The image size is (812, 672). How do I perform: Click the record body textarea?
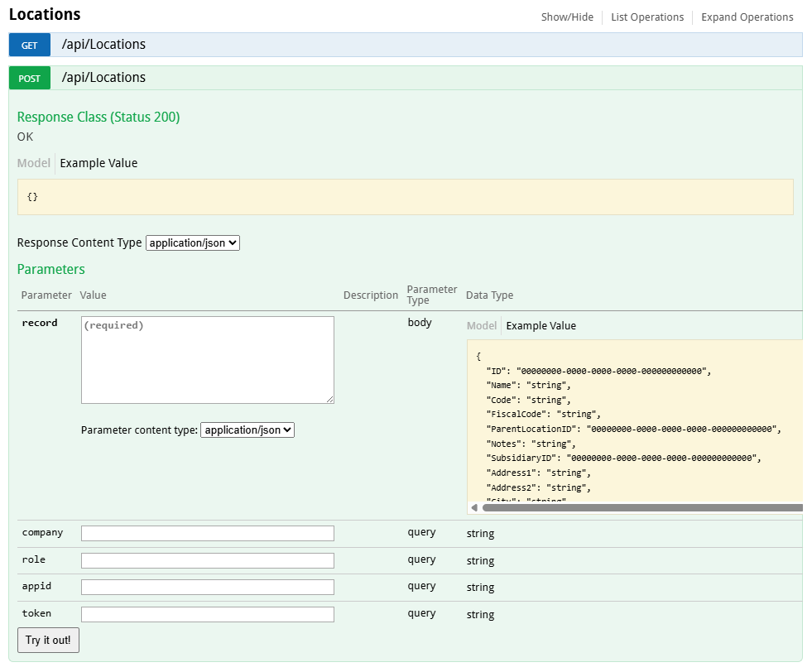(x=207, y=360)
